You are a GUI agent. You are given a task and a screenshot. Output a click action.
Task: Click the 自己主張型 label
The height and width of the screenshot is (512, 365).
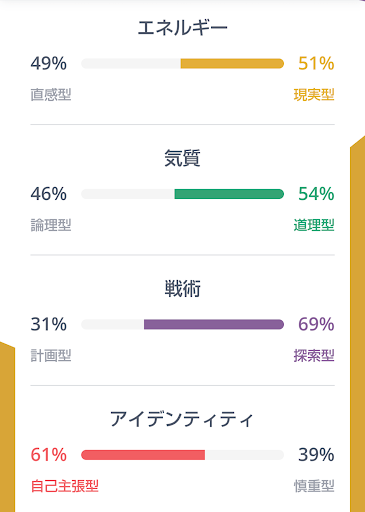[x=64, y=486]
